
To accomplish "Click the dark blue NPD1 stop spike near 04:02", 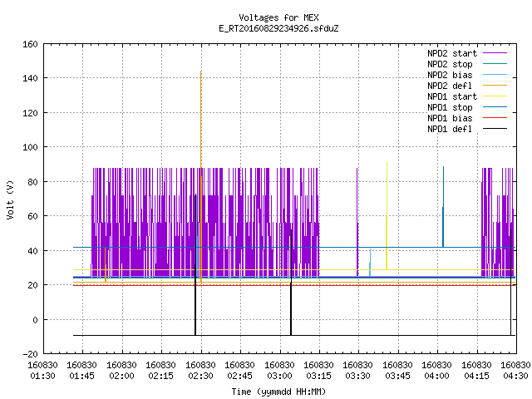I will pyautogui.click(x=443, y=207).
